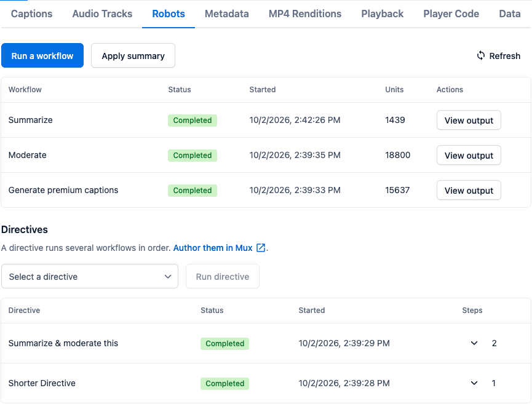The width and height of the screenshot is (532, 404).
Task: Click units value 15637
Action: (x=397, y=190)
